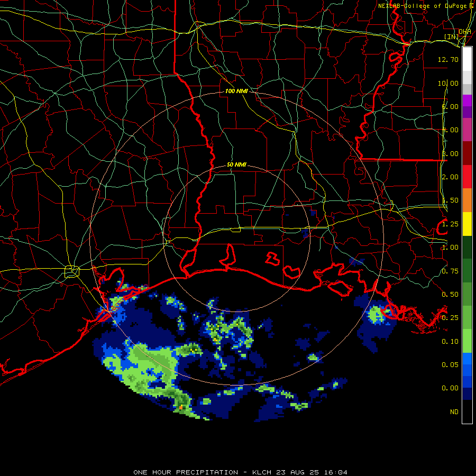The image size is (476, 476).
Task: Click the 1.25 legend value
Action: coord(450,224)
